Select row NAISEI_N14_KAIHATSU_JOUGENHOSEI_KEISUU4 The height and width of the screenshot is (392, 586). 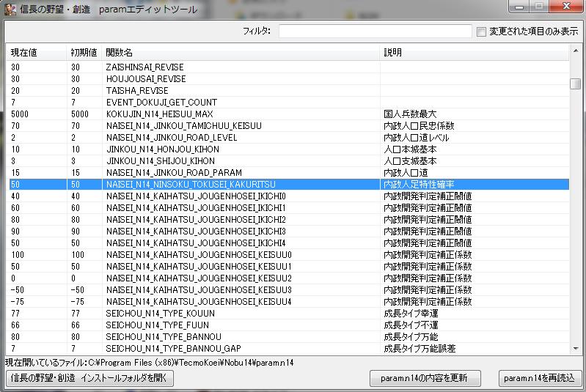[289, 302]
